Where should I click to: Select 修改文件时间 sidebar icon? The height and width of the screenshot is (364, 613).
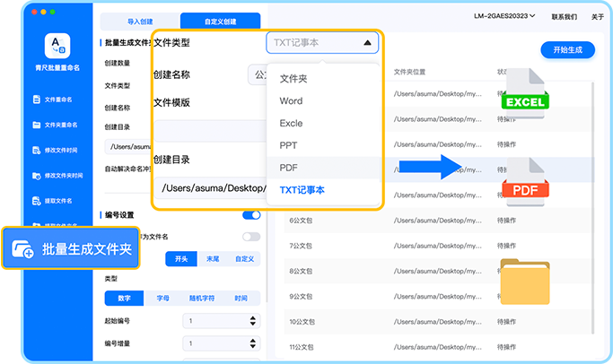(x=38, y=151)
